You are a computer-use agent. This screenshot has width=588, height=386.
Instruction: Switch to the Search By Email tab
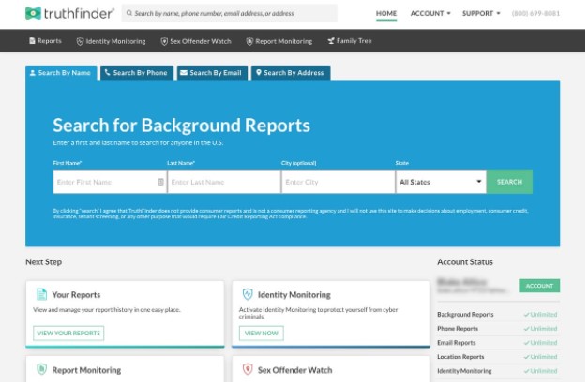coord(212,73)
